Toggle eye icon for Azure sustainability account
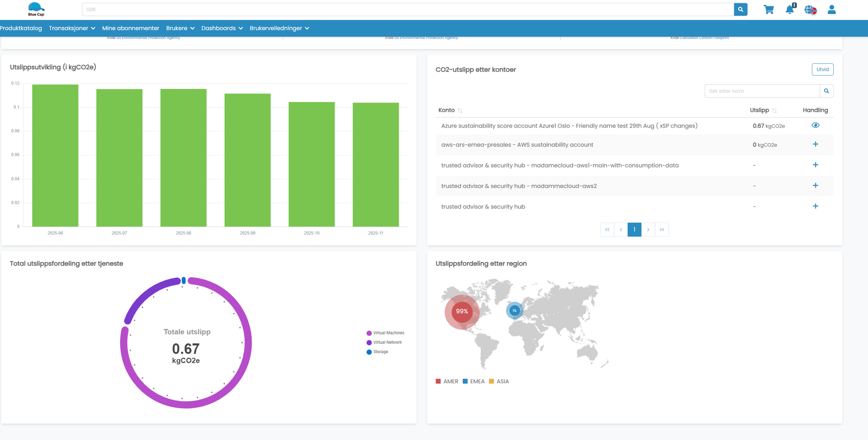The height and width of the screenshot is (440, 868). pos(815,125)
